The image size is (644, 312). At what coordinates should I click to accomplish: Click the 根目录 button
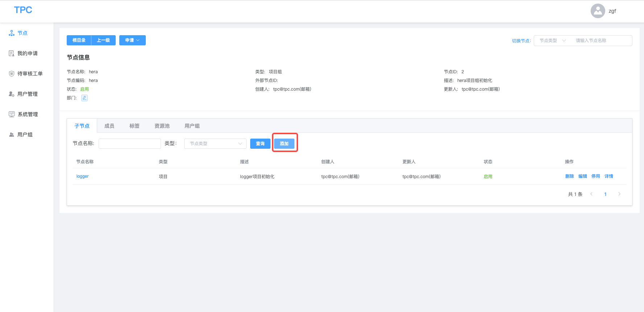tap(79, 40)
